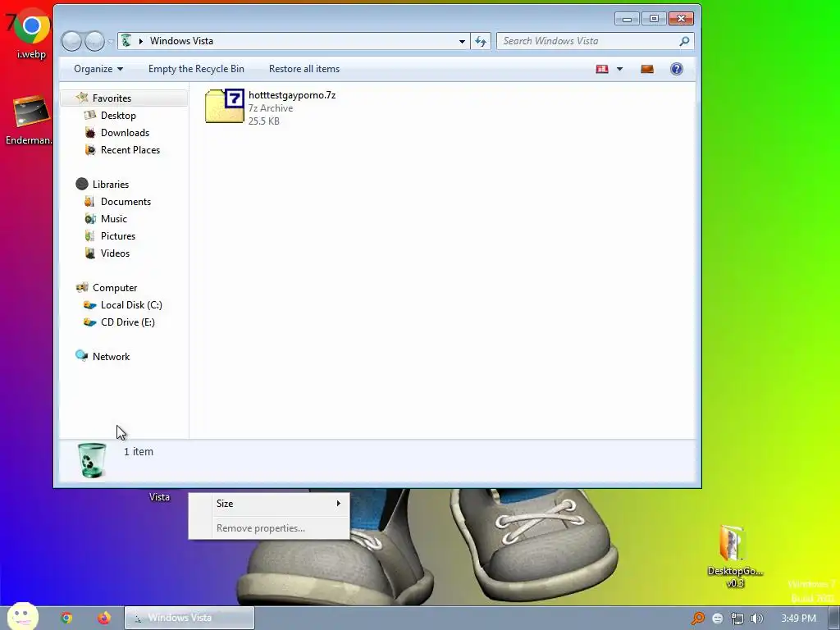Image resolution: width=840 pixels, height=630 pixels.
Task: Open Desktop in the navigation pane
Action: 118,115
